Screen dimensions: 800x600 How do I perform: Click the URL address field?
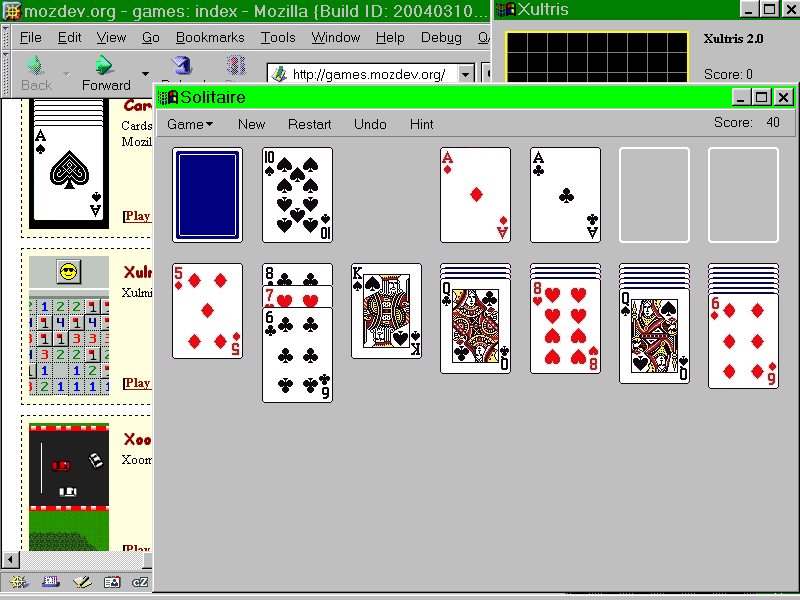370,75
